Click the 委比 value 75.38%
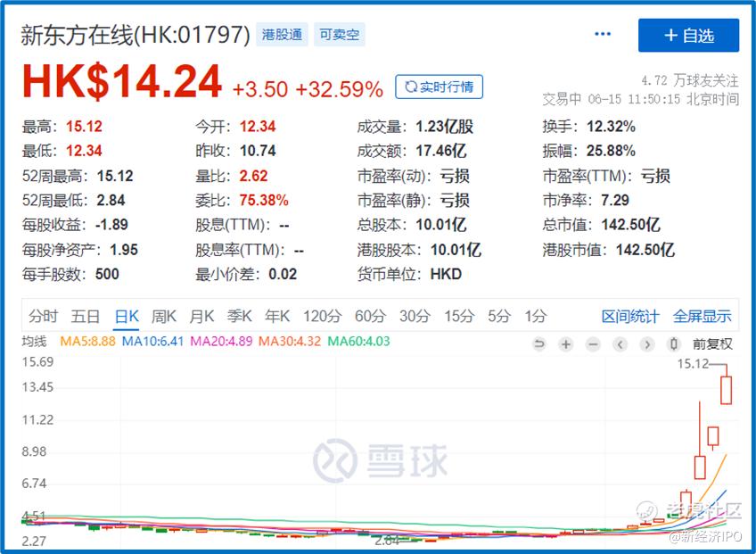 (264, 200)
